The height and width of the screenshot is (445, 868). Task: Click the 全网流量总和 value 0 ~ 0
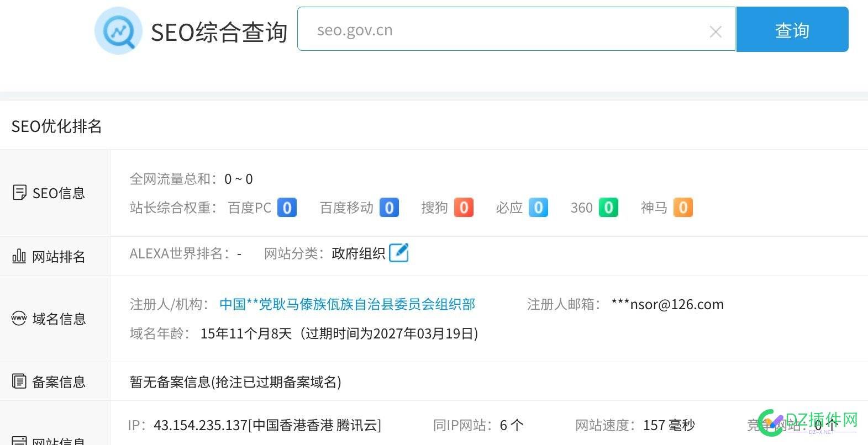click(x=239, y=179)
